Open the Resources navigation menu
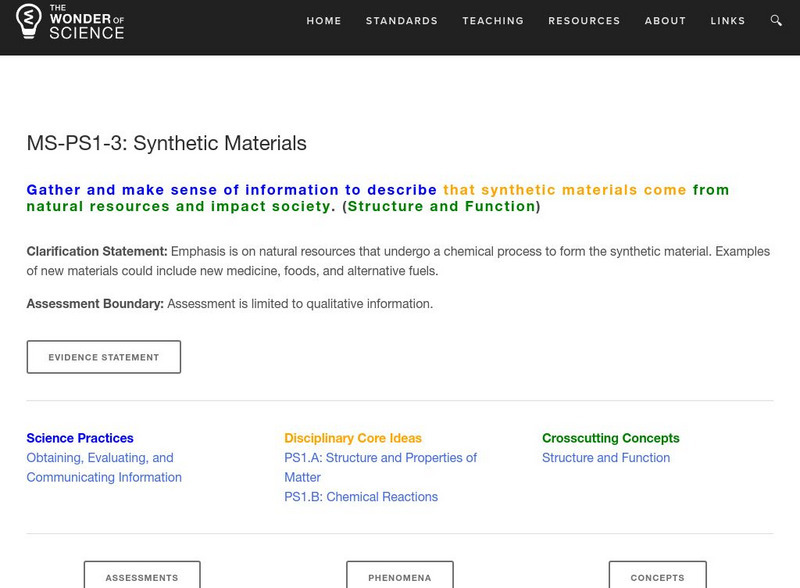This screenshot has width=800, height=588. tap(584, 21)
